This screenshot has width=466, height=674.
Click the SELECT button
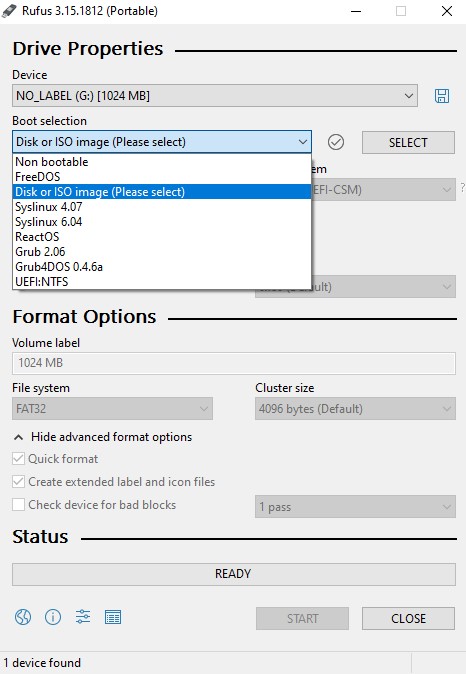[x=408, y=142]
